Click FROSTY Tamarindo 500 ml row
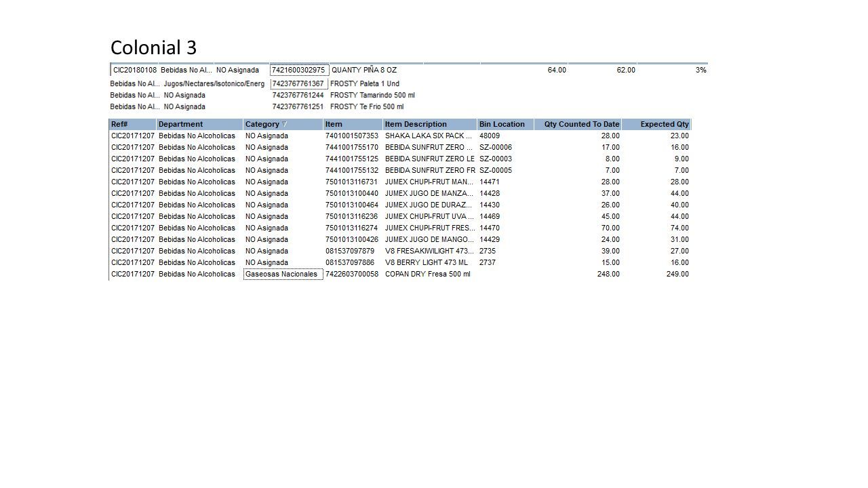This screenshot has width=868, height=488. (262, 96)
